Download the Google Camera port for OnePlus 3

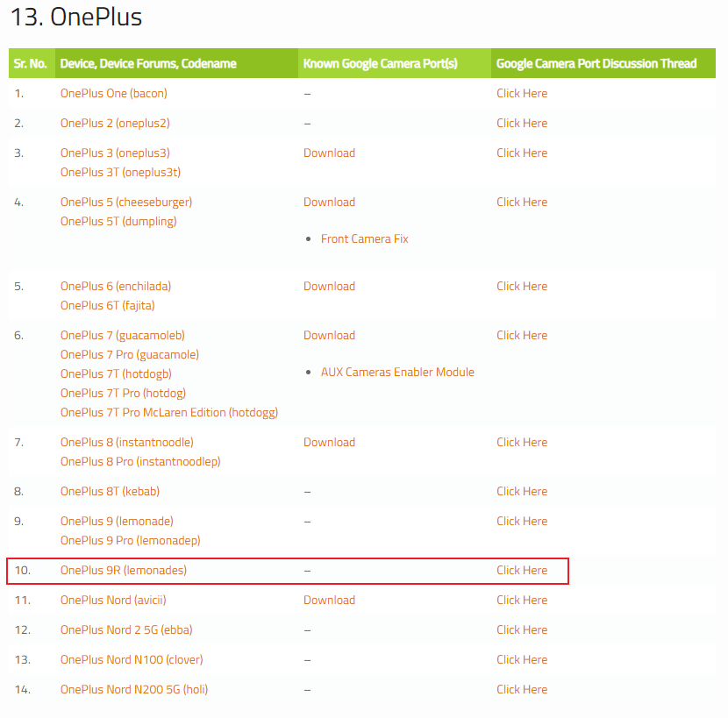pyautogui.click(x=329, y=153)
